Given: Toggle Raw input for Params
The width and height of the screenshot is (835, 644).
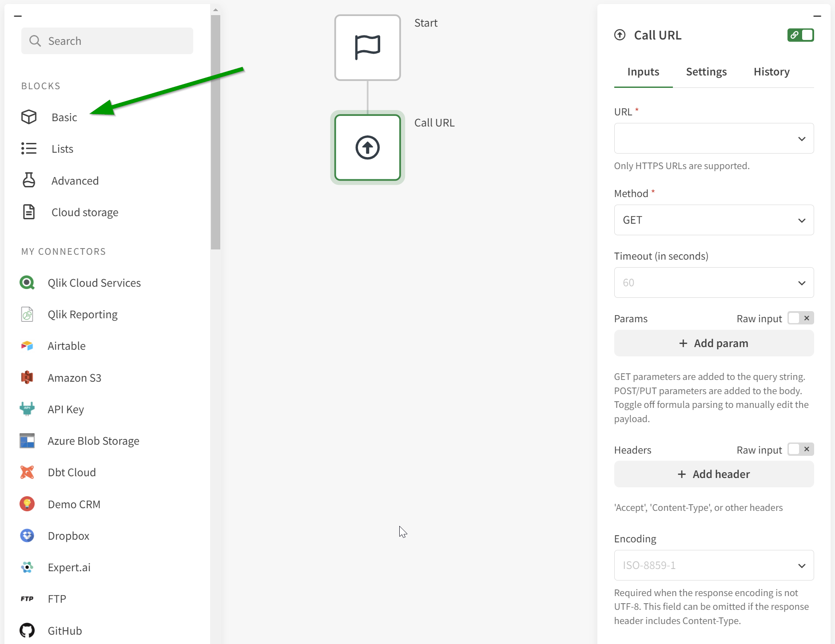Looking at the screenshot, I should point(800,318).
